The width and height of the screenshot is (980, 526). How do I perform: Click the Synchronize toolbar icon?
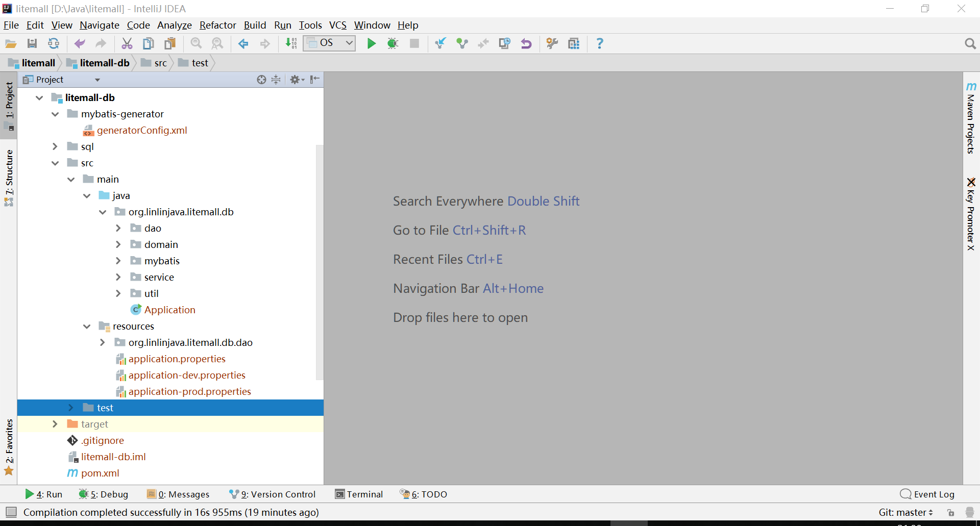pyautogui.click(x=54, y=44)
